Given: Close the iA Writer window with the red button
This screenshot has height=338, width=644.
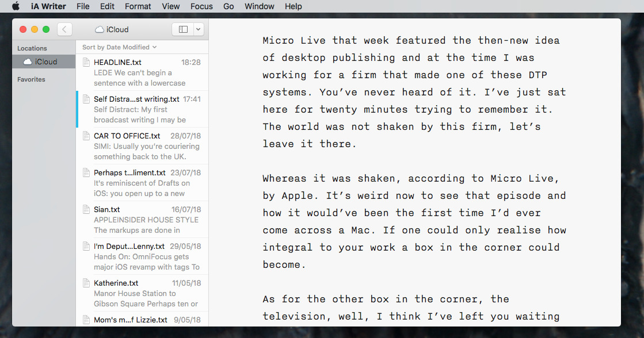Looking at the screenshot, I should click(x=23, y=29).
